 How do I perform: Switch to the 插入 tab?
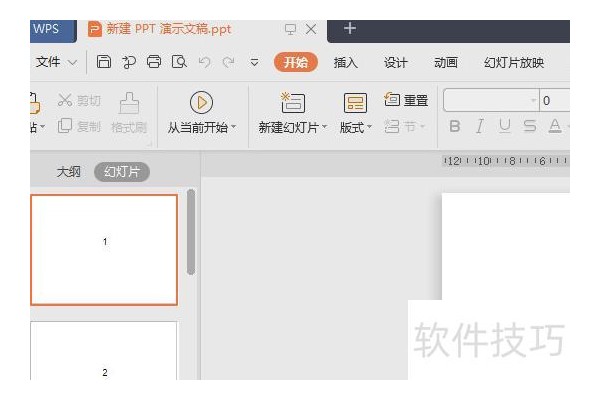click(x=346, y=62)
